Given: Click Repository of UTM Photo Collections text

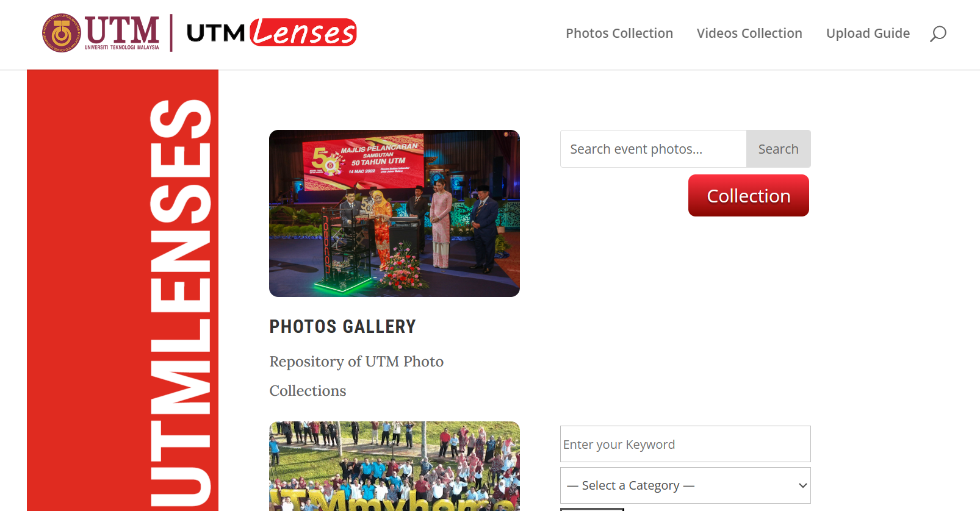Looking at the screenshot, I should pyautogui.click(x=356, y=376).
